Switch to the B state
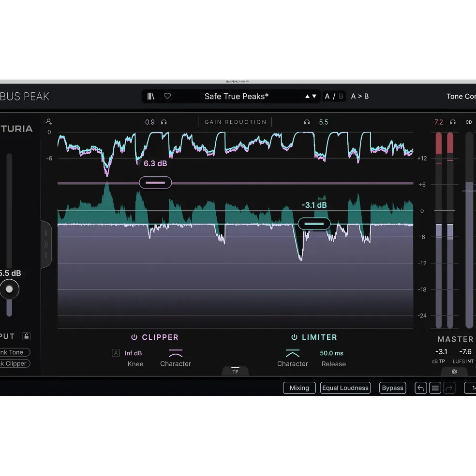This screenshot has height=476, width=476. click(x=341, y=96)
